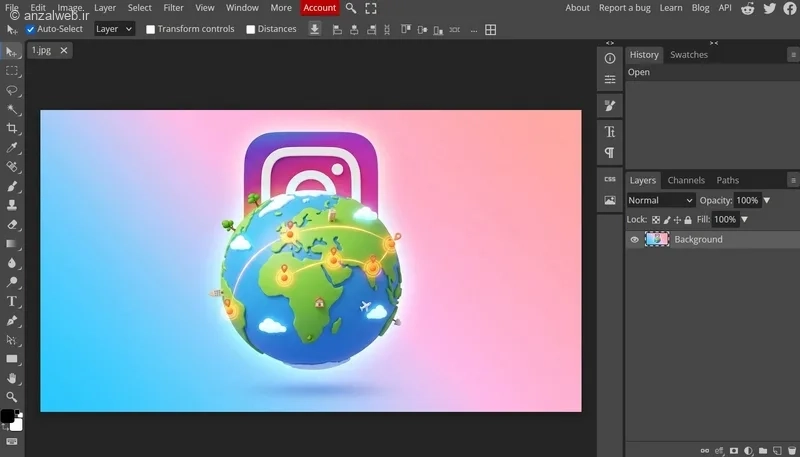
Task: Create a new layer folder
Action: (x=763, y=451)
